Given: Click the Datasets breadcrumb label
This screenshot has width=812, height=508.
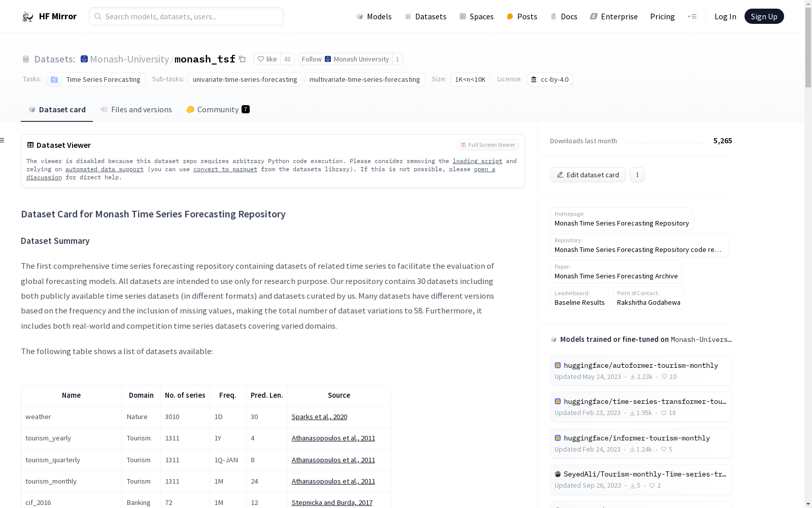Looking at the screenshot, I should click(54, 59).
